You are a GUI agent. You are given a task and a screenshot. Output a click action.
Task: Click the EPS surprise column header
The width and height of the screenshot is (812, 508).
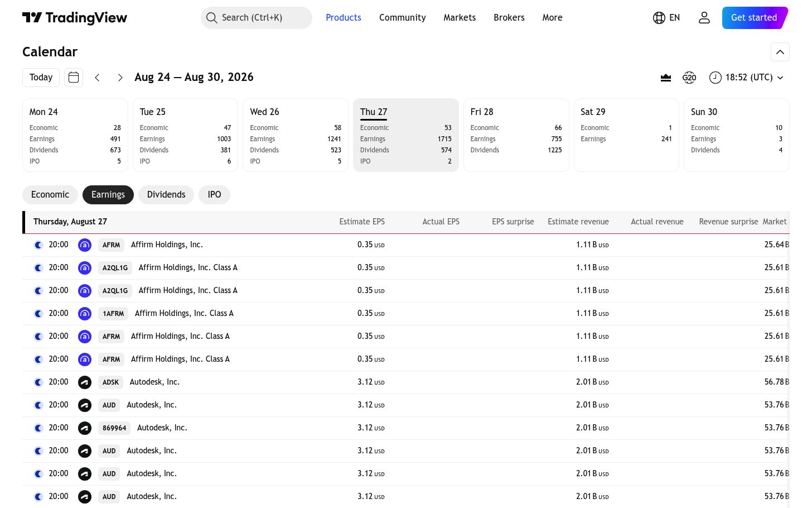click(x=513, y=222)
